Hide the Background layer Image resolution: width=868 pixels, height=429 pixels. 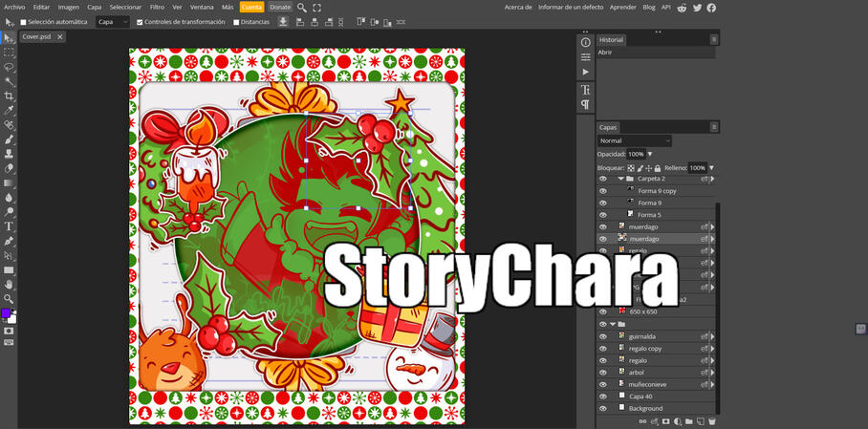(602, 408)
